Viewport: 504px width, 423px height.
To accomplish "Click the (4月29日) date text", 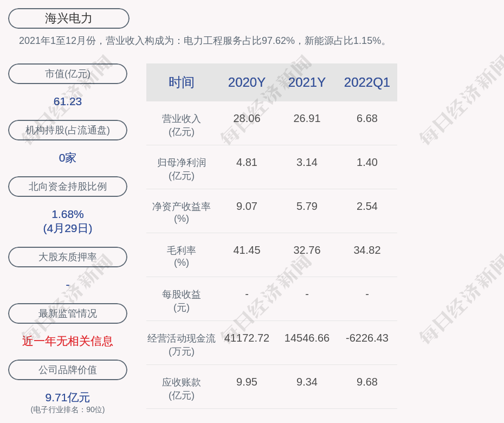I will [68, 228].
